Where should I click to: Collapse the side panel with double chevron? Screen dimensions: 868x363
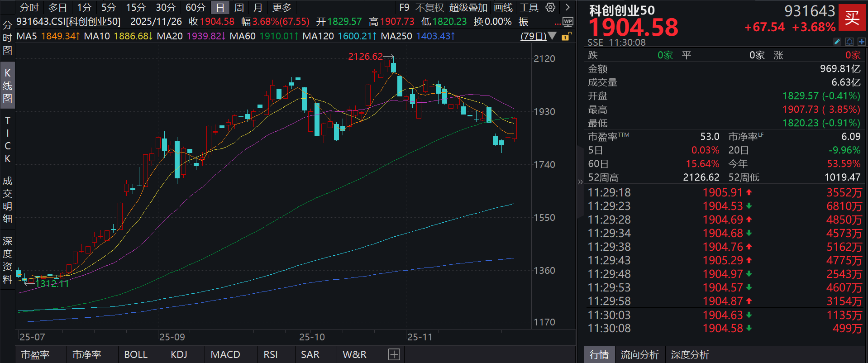(580, 182)
